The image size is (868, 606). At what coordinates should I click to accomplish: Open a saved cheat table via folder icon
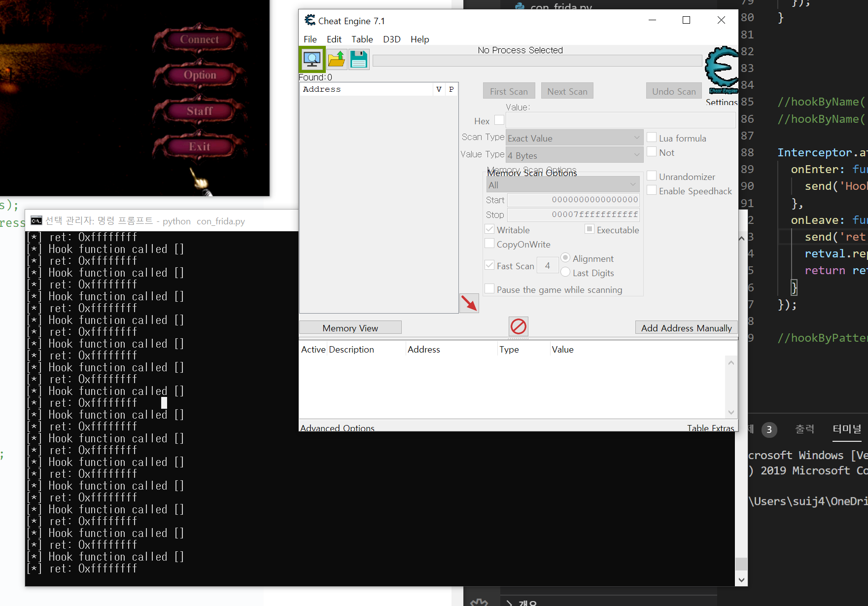pyautogui.click(x=337, y=59)
